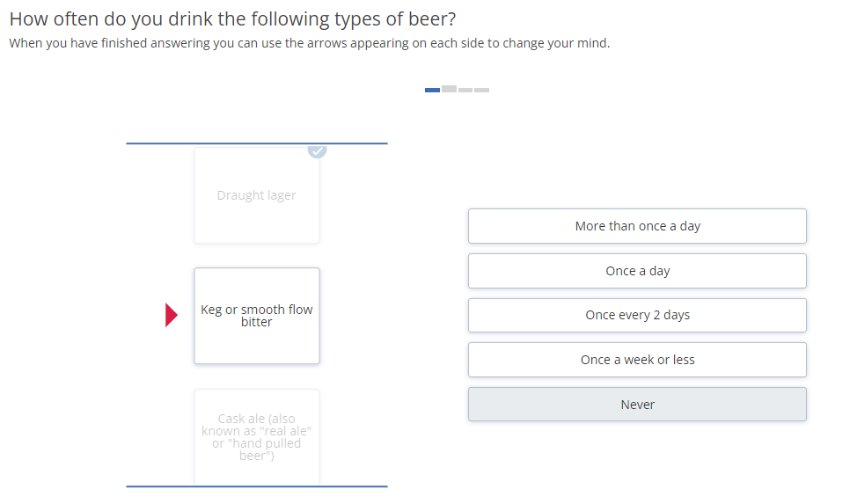
Task: Go back to the Draught lager card
Action: click(x=257, y=195)
